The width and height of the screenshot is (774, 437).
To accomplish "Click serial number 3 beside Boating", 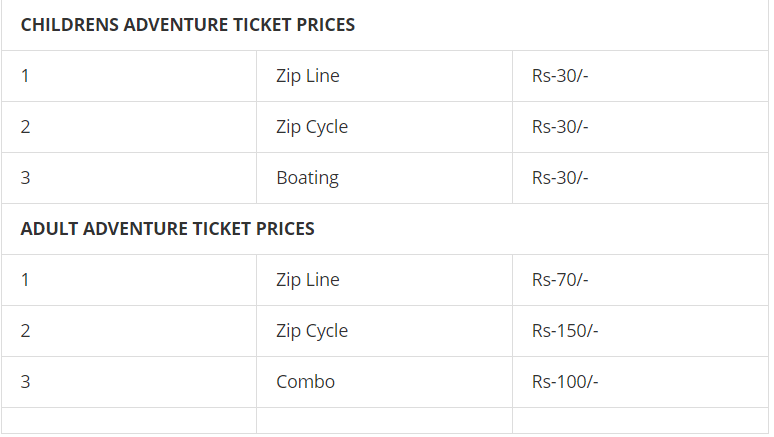I will point(25,178).
